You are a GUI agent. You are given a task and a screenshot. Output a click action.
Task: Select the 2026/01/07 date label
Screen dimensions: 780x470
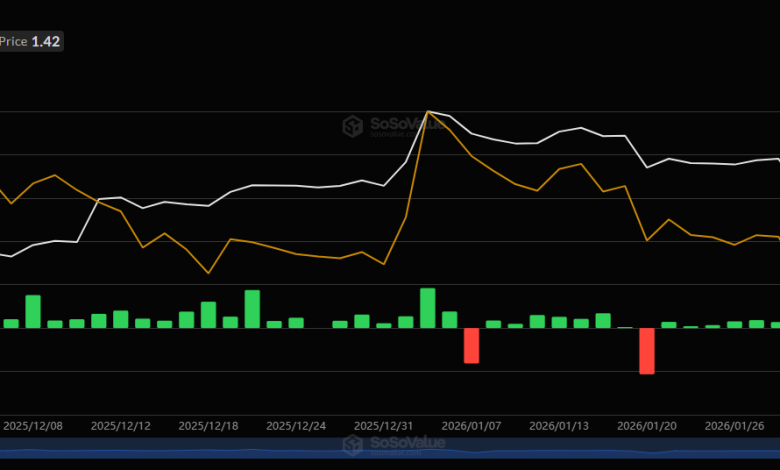click(x=471, y=425)
